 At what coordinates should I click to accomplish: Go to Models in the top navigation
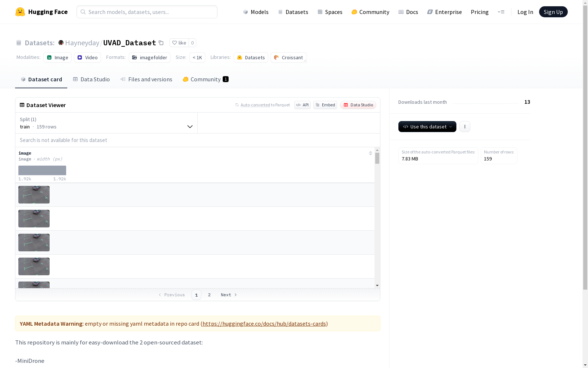tap(256, 12)
